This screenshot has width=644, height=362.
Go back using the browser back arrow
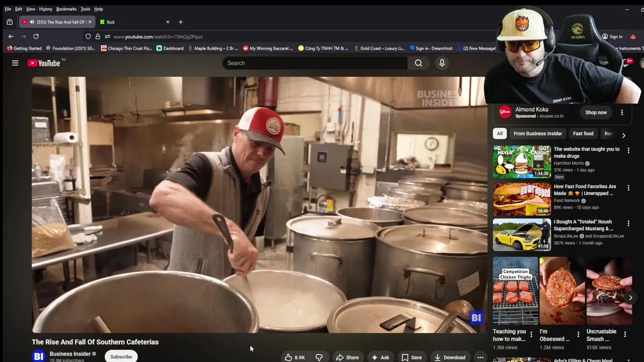tap(11, 36)
